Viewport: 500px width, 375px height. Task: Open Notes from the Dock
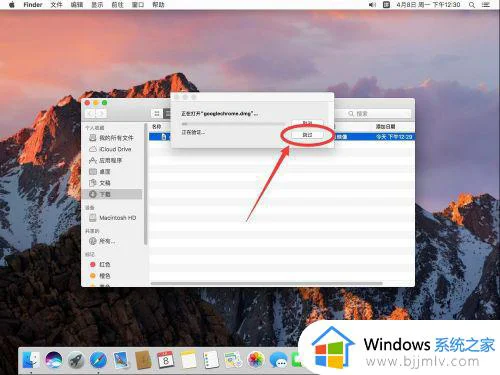point(189,360)
